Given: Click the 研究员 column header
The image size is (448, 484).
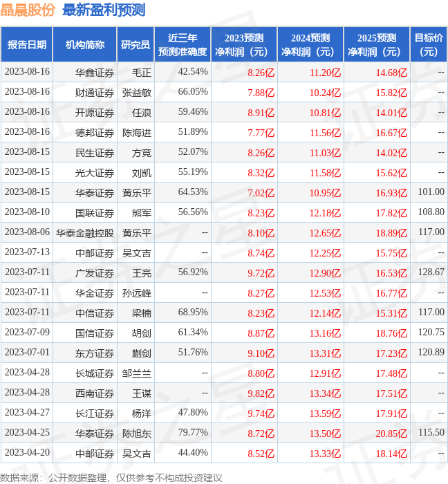Looking at the screenshot, I should 136,45.
